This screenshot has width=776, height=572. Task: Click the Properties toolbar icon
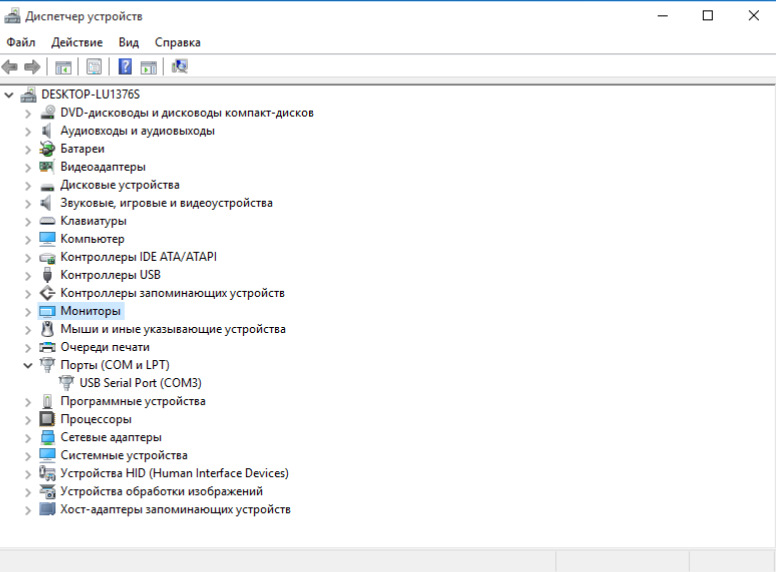point(94,67)
